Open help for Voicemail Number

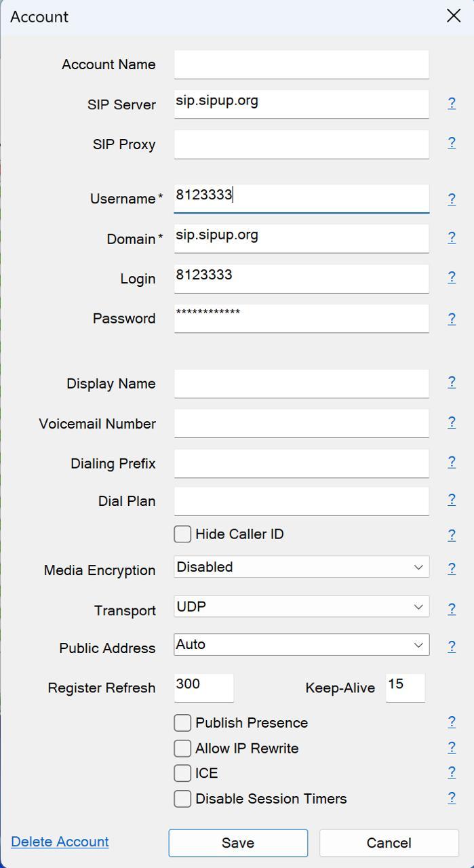point(452,422)
